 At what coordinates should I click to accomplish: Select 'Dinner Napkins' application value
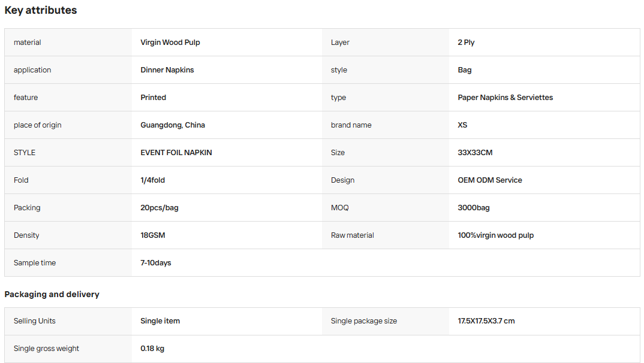pyautogui.click(x=167, y=69)
